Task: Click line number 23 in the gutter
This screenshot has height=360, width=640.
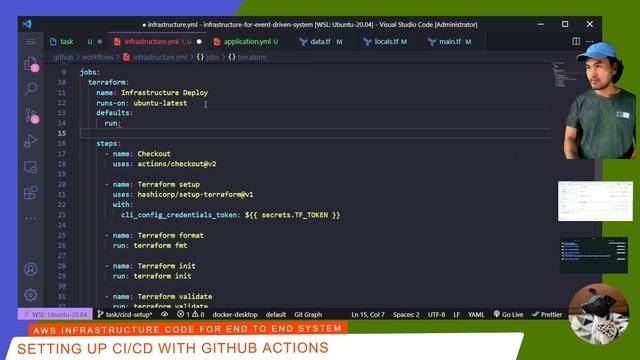Action: click(62, 215)
